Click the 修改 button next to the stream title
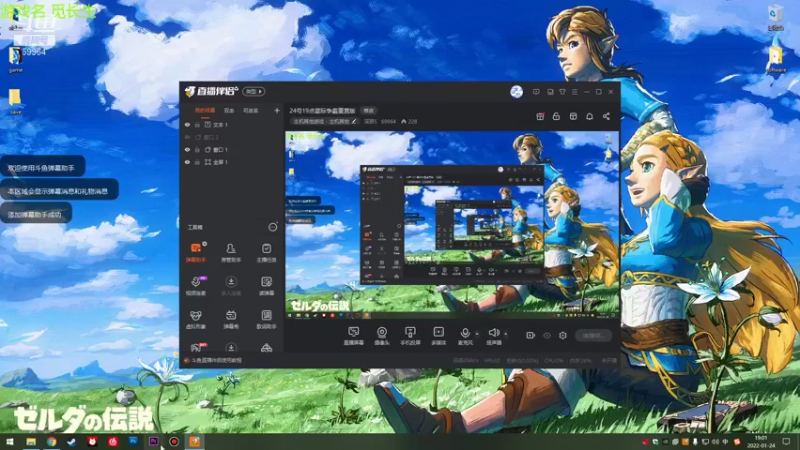 coord(369,110)
